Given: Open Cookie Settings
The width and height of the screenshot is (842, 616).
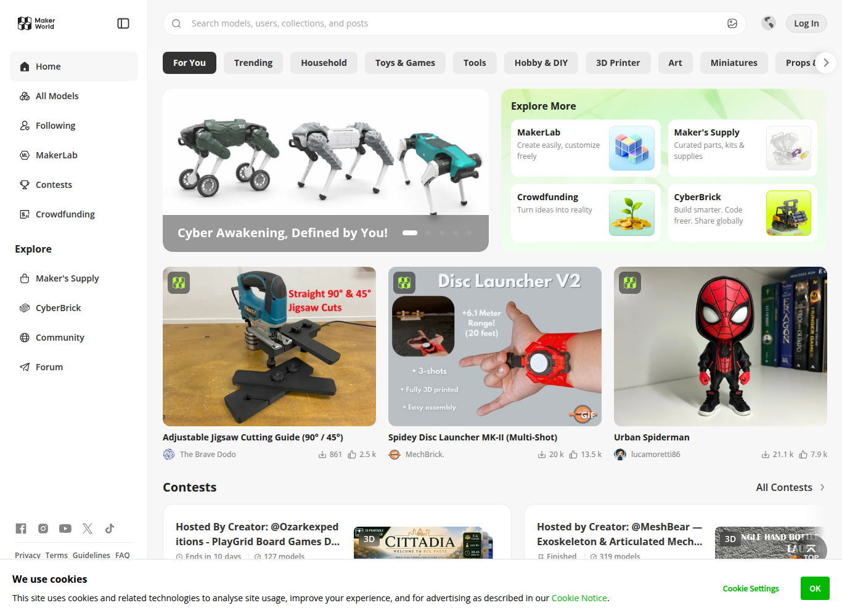Looking at the screenshot, I should click(751, 589).
